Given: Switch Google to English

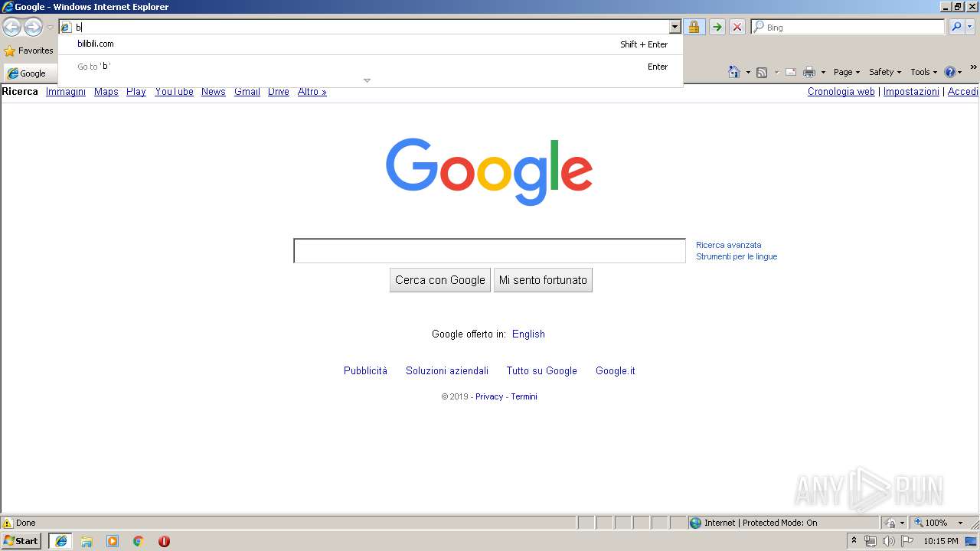Looking at the screenshot, I should (528, 334).
